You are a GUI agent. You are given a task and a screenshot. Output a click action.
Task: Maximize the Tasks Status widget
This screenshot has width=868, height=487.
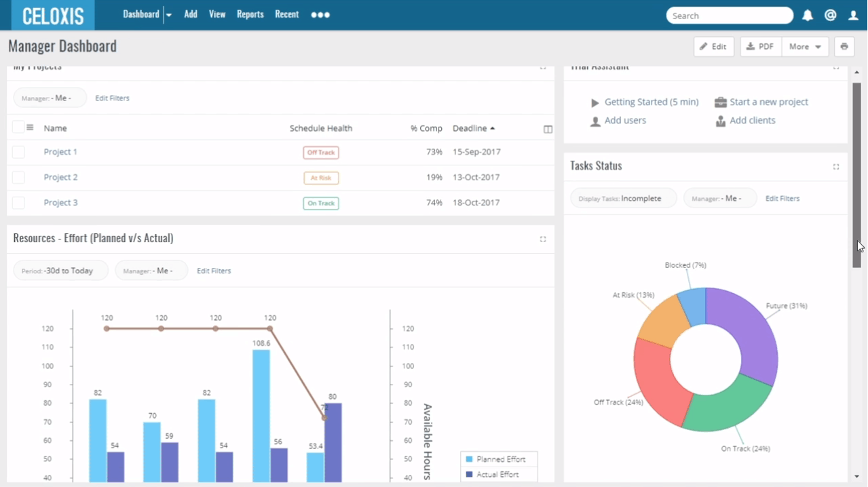(836, 166)
